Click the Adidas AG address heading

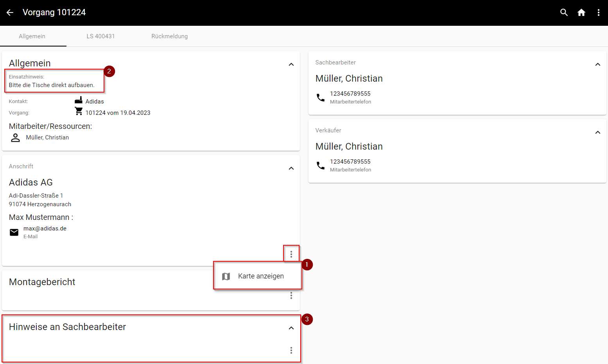[x=31, y=182]
